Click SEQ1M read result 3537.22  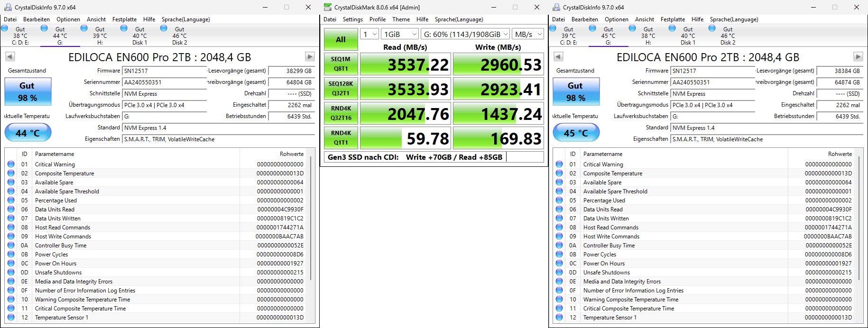click(405, 64)
